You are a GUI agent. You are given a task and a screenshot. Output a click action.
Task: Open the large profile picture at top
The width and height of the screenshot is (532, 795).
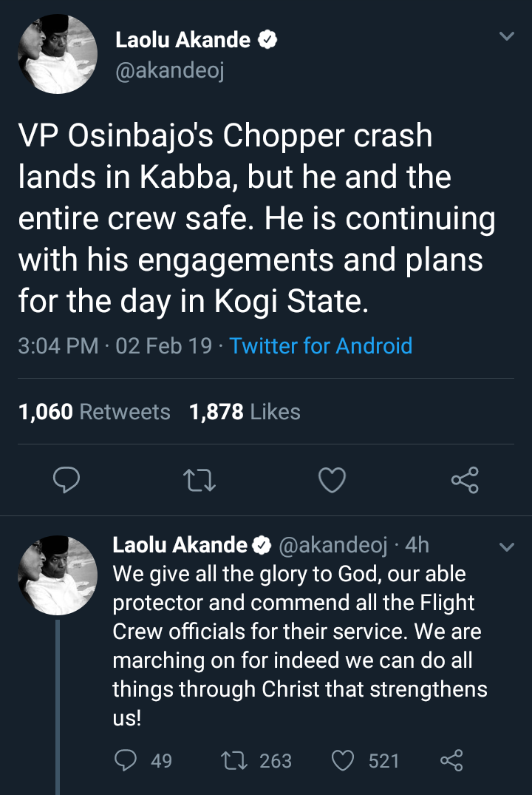coord(58,55)
